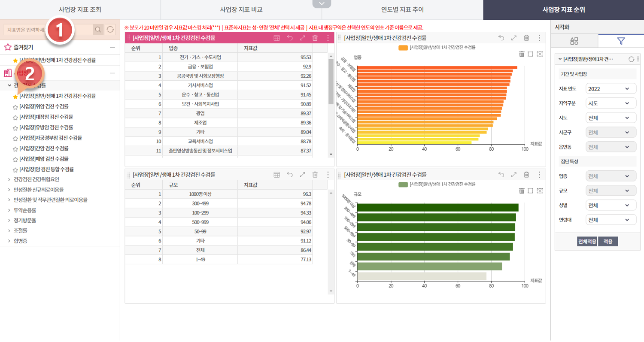The height and width of the screenshot is (342, 644).
Task: Open the 연령대 dropdown
Action: tap(611, 220)
